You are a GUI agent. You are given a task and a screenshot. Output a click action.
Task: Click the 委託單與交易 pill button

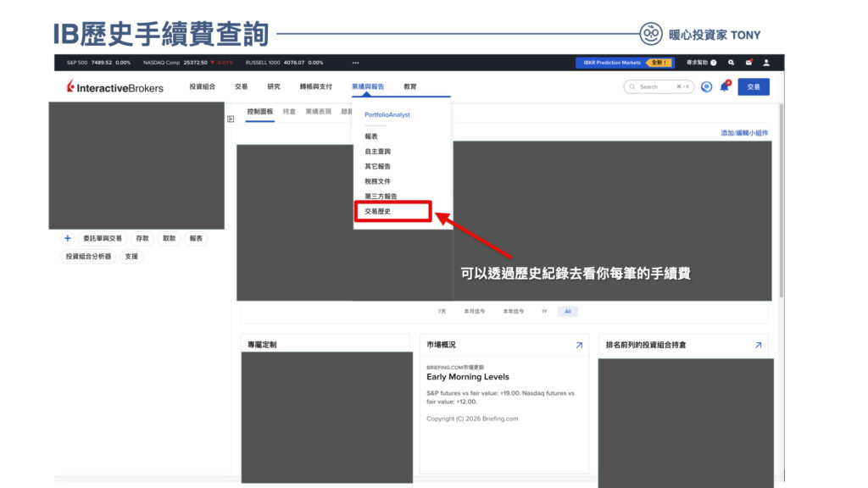103,238
